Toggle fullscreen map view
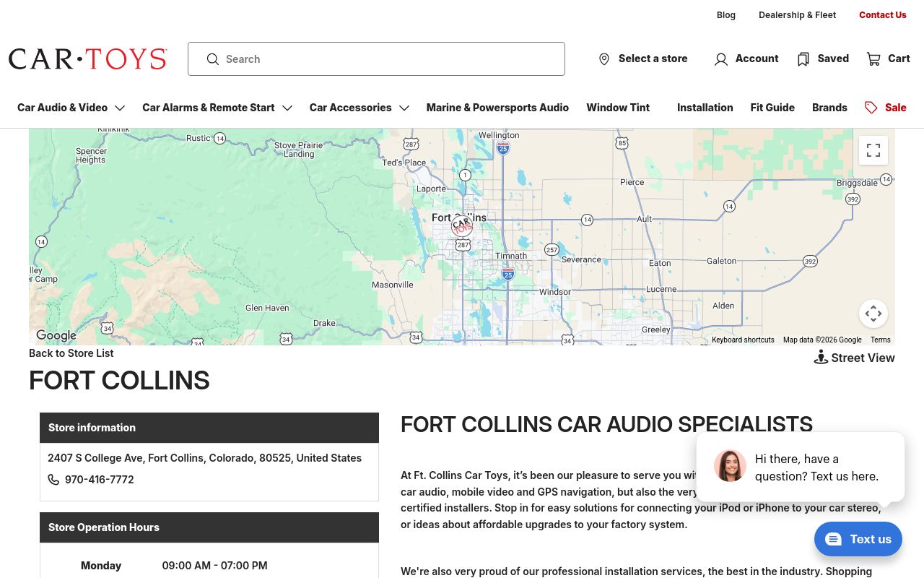Image resolution: width=924 pixels, height=578 pixels. point(873,150)
